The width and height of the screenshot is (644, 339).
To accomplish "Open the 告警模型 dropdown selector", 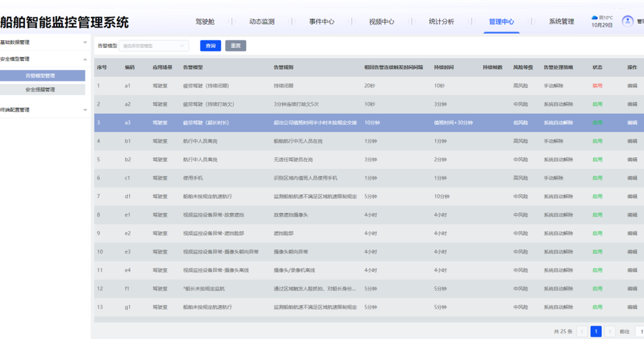I will (153, 46).
